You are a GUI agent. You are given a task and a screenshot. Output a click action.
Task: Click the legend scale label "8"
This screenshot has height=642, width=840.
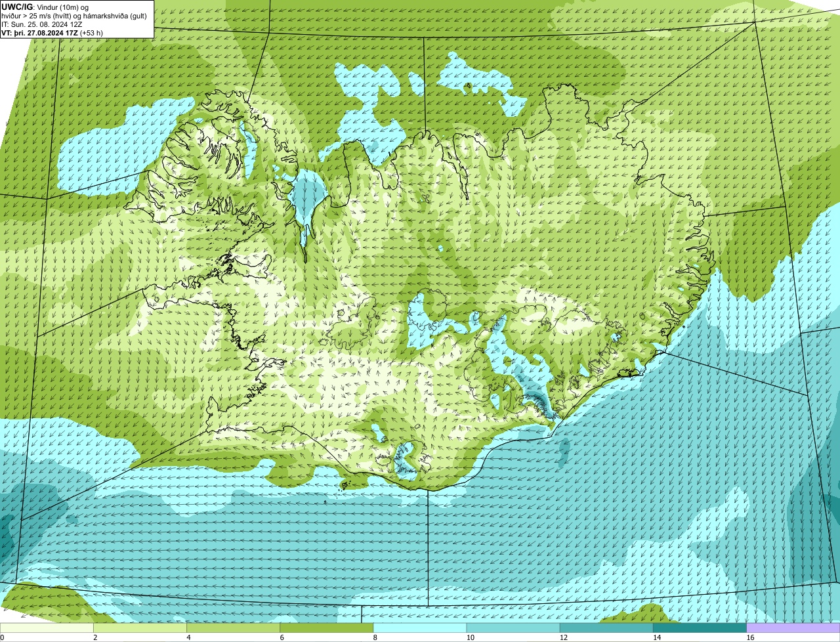375,637
